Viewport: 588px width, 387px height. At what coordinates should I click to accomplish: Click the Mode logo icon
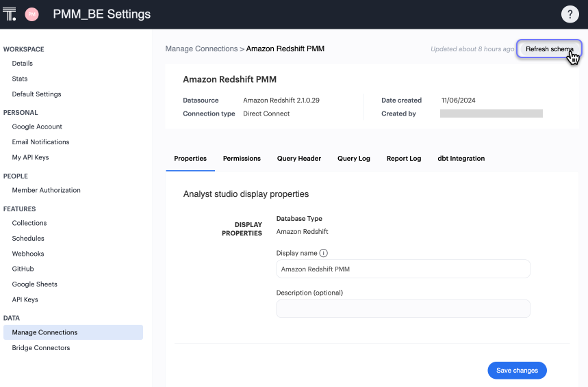[x=10, y=14]
